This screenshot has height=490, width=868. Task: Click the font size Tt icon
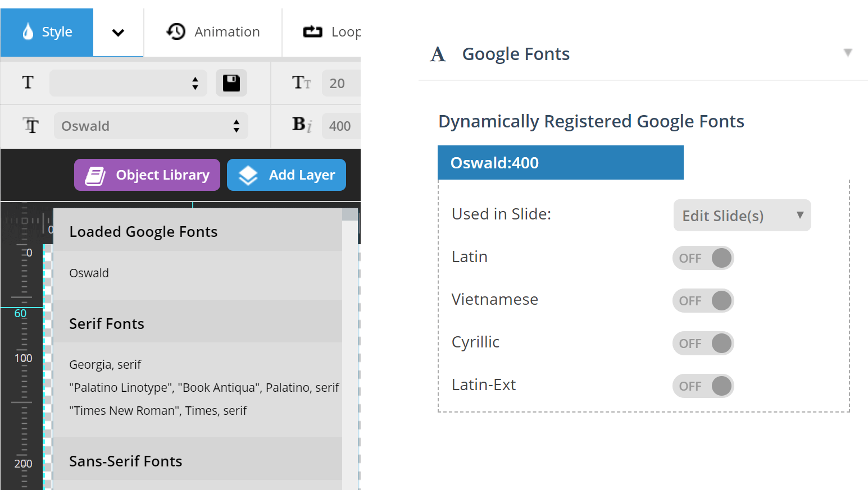(x=302, y=83)
